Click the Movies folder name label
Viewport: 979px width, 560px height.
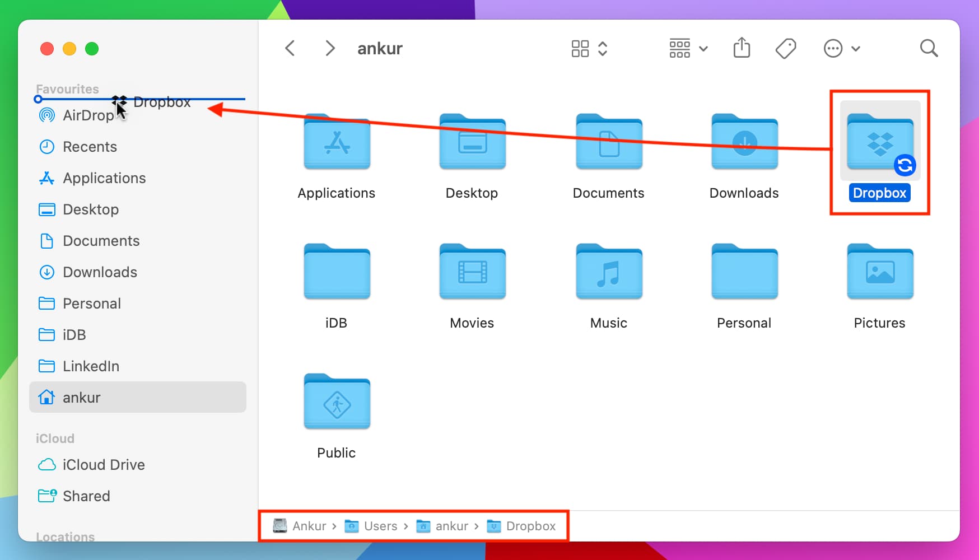[472, 323]
